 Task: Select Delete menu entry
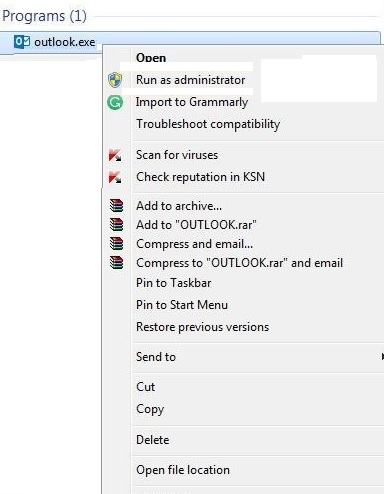coord(152,440)
